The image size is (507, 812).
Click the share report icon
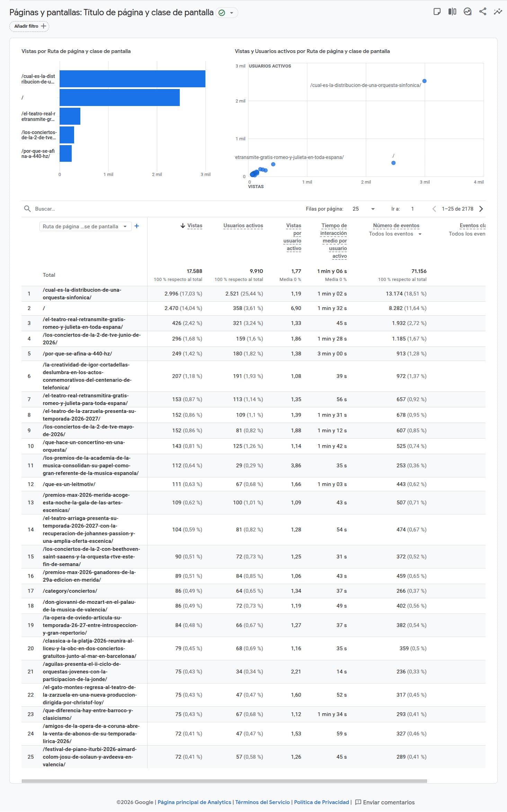483,12
